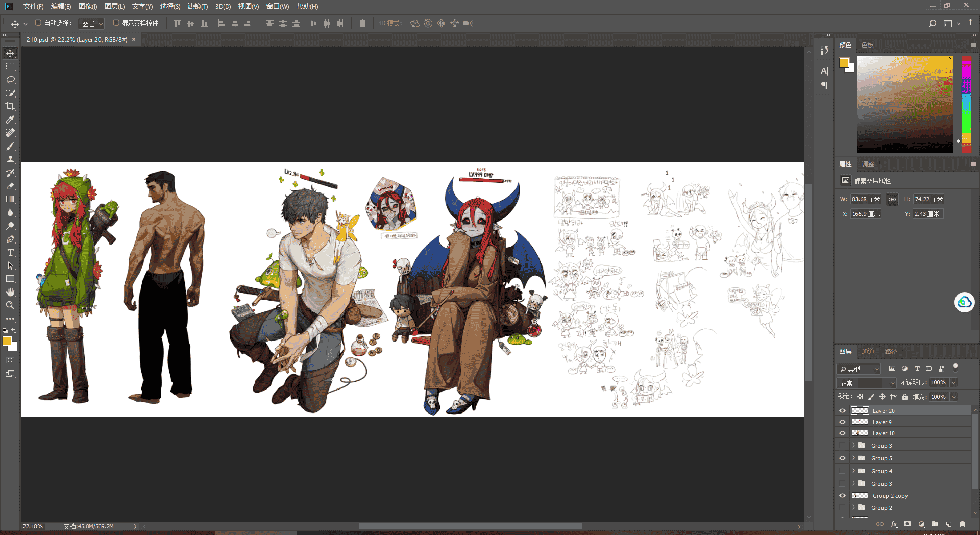980x535 pixels.
Task: Click the foreground color swatch in toolbar
Action: 7,341
